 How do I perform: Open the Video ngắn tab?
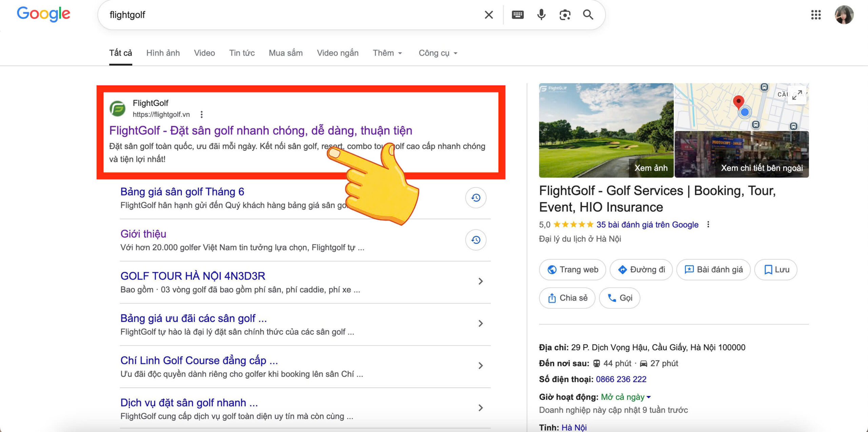click(338, 53)
